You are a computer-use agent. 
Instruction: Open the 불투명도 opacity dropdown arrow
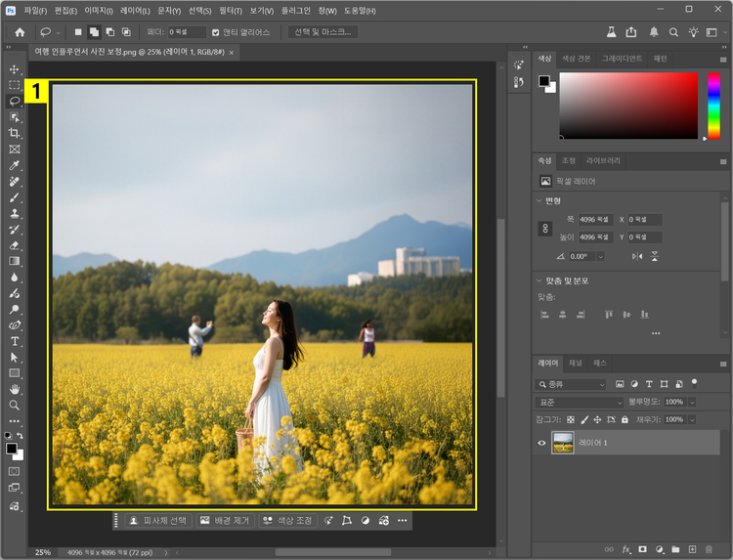pos(692,402)
